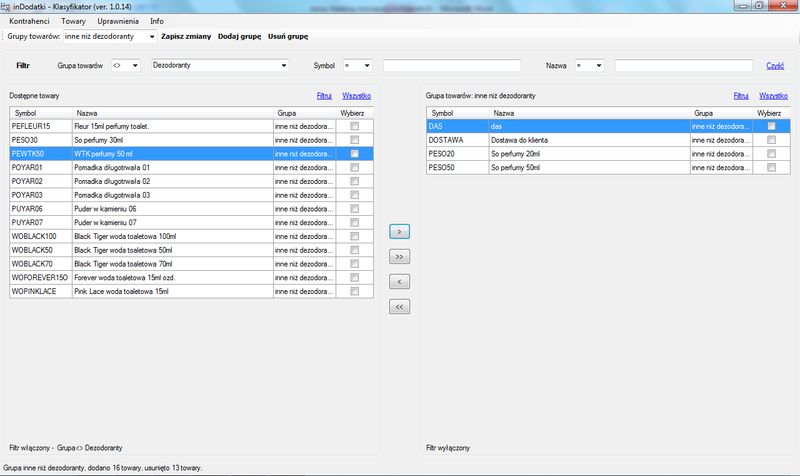Select the WOBLACK100 row
This screenshot has height=476, width=800.
191,236
